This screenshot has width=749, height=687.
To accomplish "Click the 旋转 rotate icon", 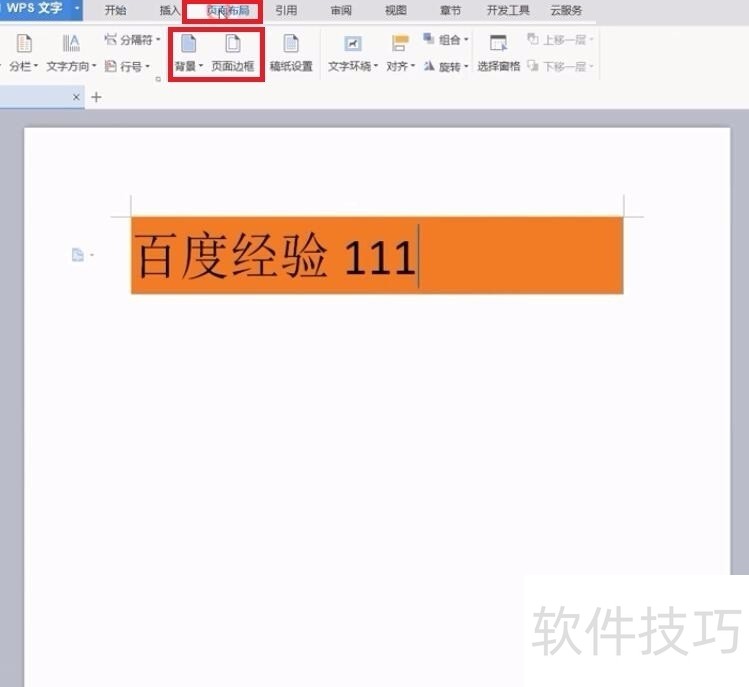I will (429, 66).
